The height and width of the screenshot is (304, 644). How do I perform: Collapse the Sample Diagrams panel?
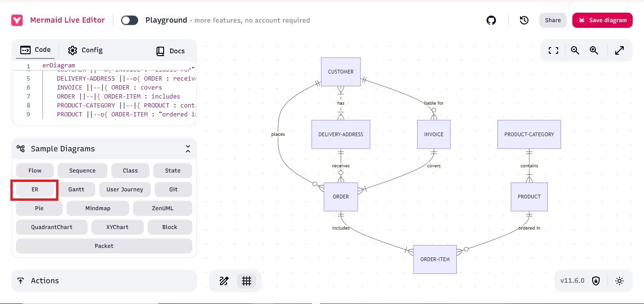[x=188, y=149]
